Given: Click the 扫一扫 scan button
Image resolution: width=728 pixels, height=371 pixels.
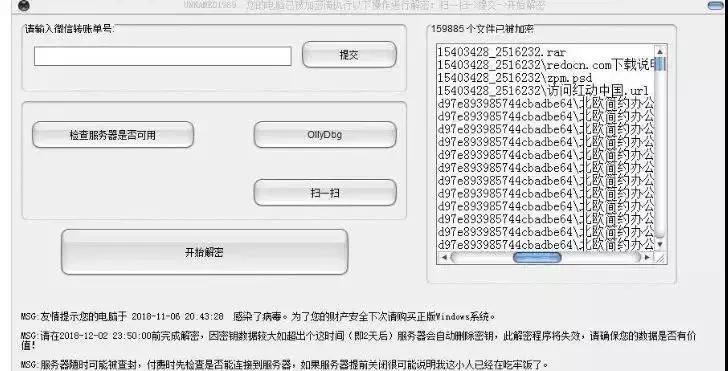Looking at the screenshot, I should (x=325, y=193).
